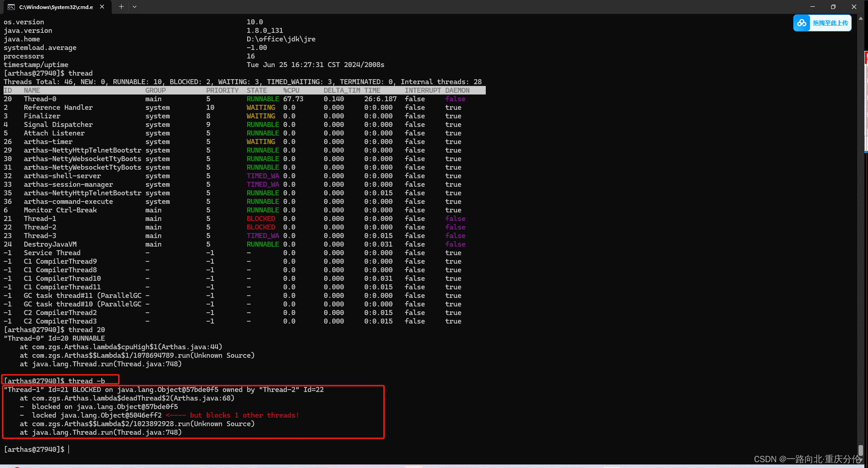Viewport: 868px width, 468px height.
Task: Click the cloud upload icon
Action: (802, 23)
